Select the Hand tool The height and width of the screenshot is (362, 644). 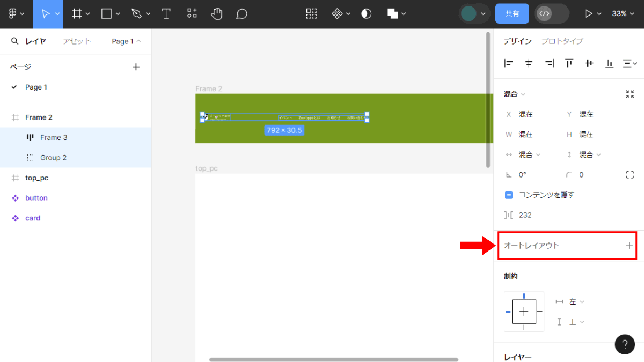pos(217,14)
